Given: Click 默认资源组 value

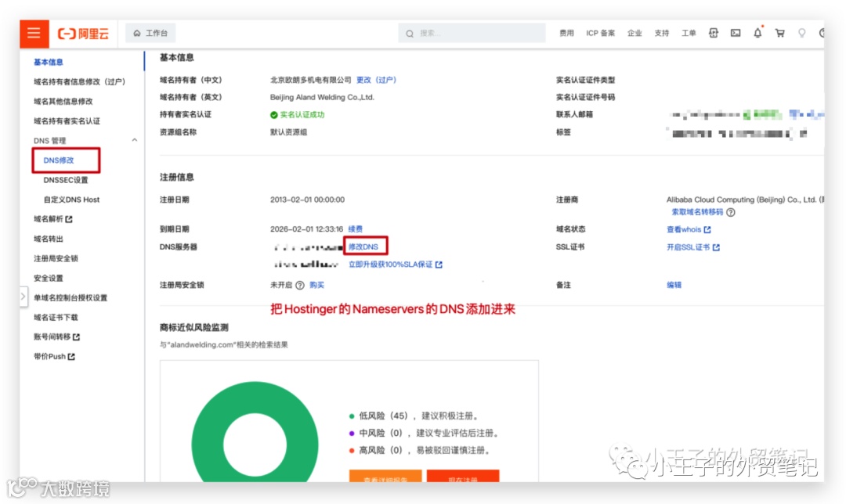Looking at the screenshot, I should [288, 132].
